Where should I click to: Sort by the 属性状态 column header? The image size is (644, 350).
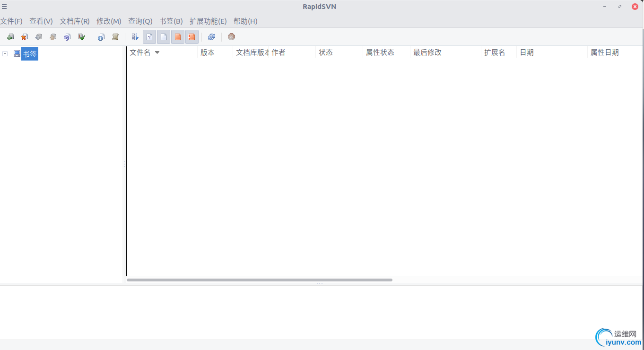(x=386, y=52)
